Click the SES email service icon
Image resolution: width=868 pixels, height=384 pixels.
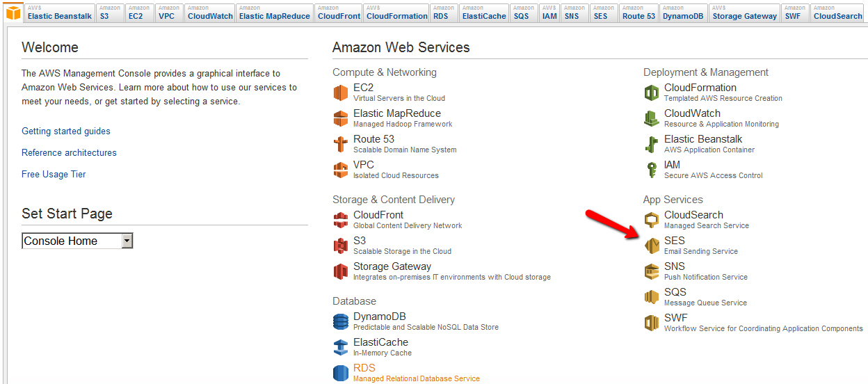click(x=651, y=246)
